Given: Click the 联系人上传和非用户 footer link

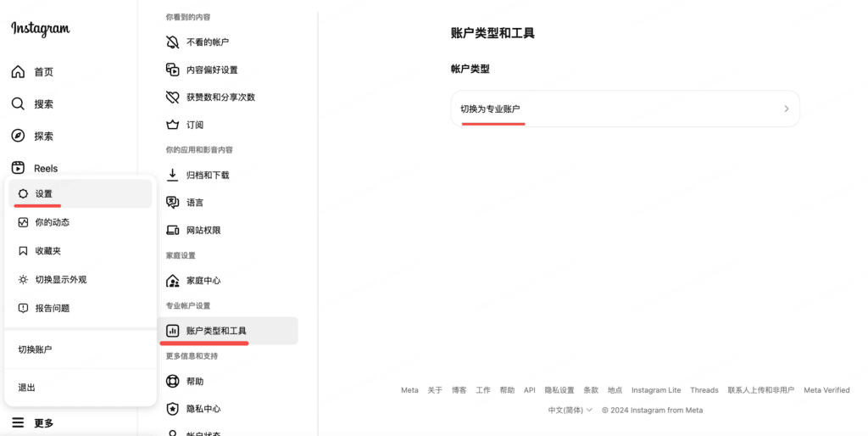Looking at the screenshot, I should pyautogui.click(x=761, y=390).
